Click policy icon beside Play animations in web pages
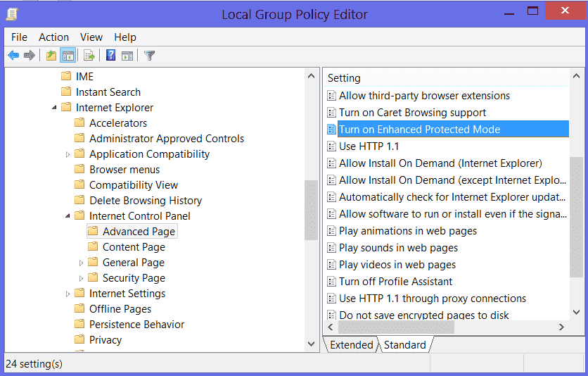This screenshot has height=376, width=588. coord(331,231)
